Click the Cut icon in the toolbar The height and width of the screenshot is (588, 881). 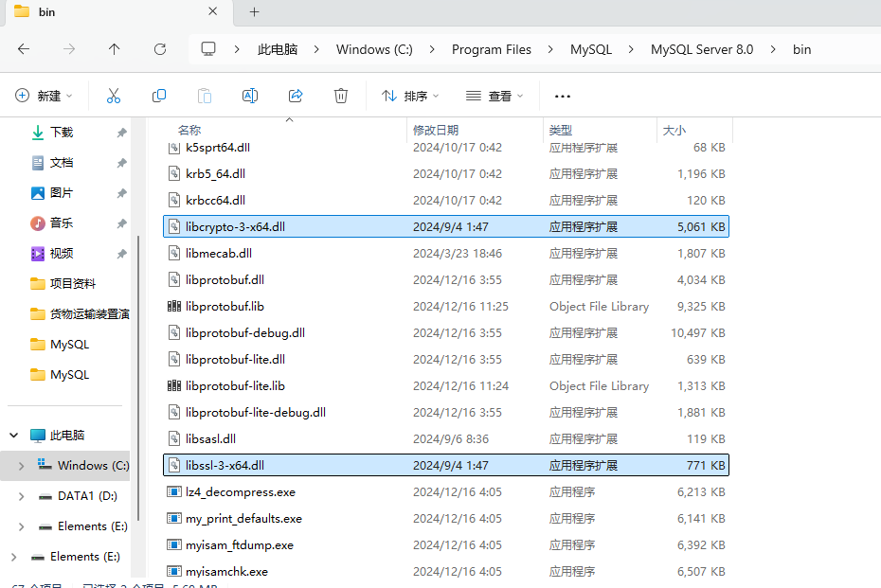coord(114,96)
